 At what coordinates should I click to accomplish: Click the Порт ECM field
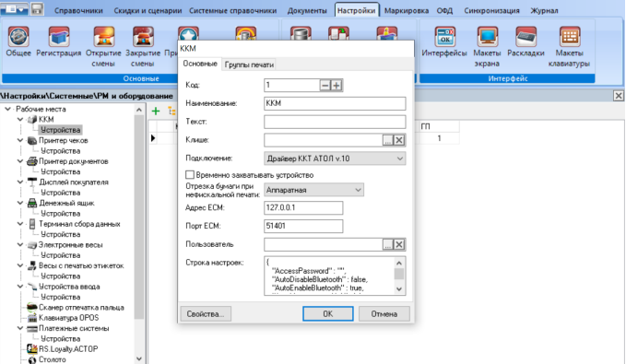coord(303,226)
